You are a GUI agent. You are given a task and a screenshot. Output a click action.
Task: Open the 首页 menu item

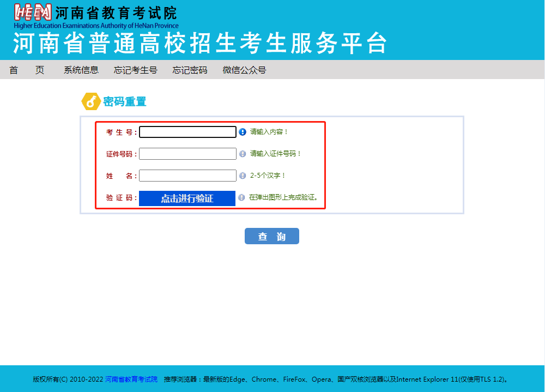click(x=27, y=70)
